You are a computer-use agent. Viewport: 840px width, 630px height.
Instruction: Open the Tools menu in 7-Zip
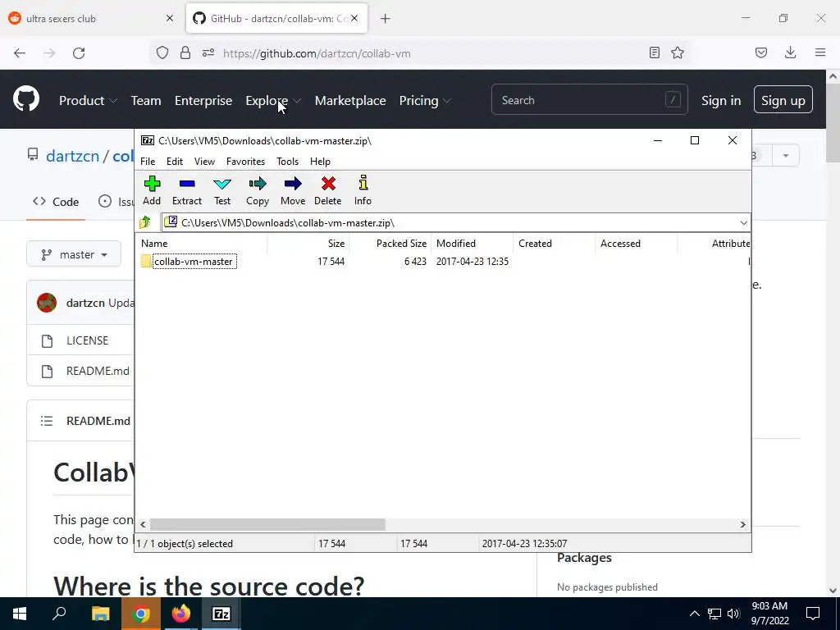pos(287,162)
